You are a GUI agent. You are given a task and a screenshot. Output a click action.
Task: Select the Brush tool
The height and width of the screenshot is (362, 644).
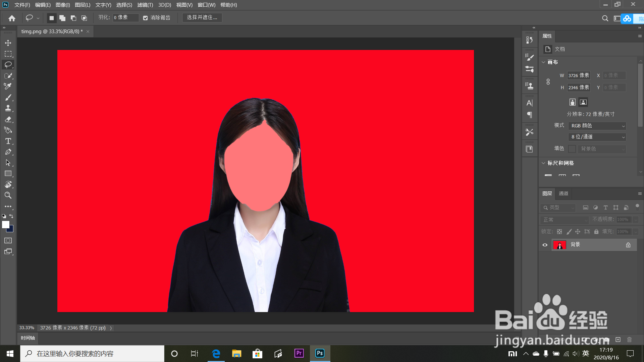(8, 98)
